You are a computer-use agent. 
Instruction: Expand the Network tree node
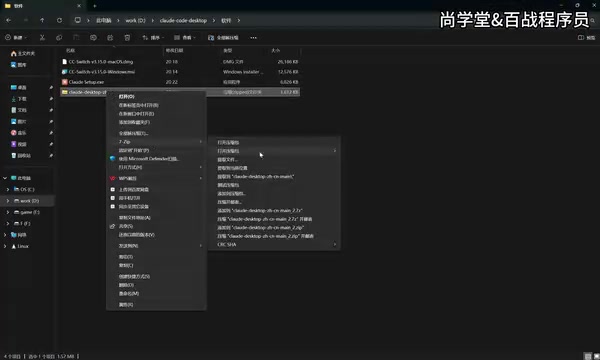(5, 235)
